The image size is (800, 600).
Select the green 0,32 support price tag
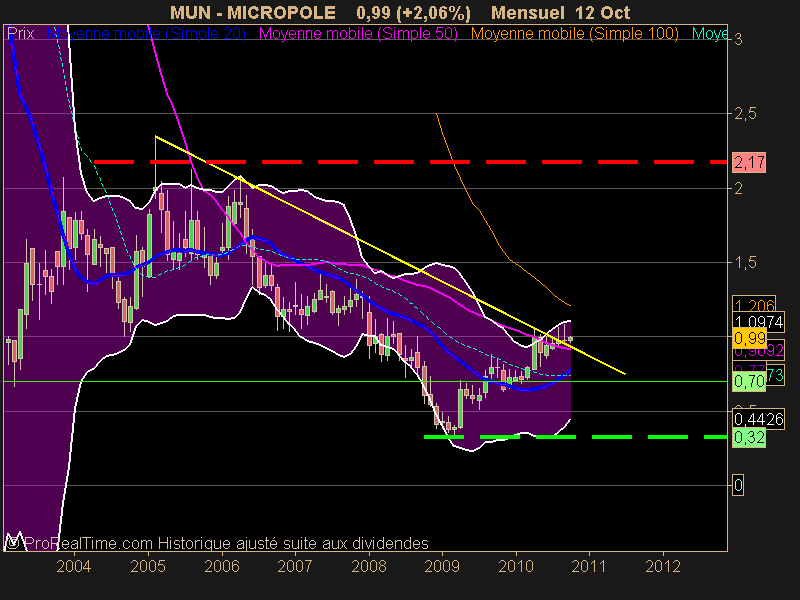pos(748,437)
